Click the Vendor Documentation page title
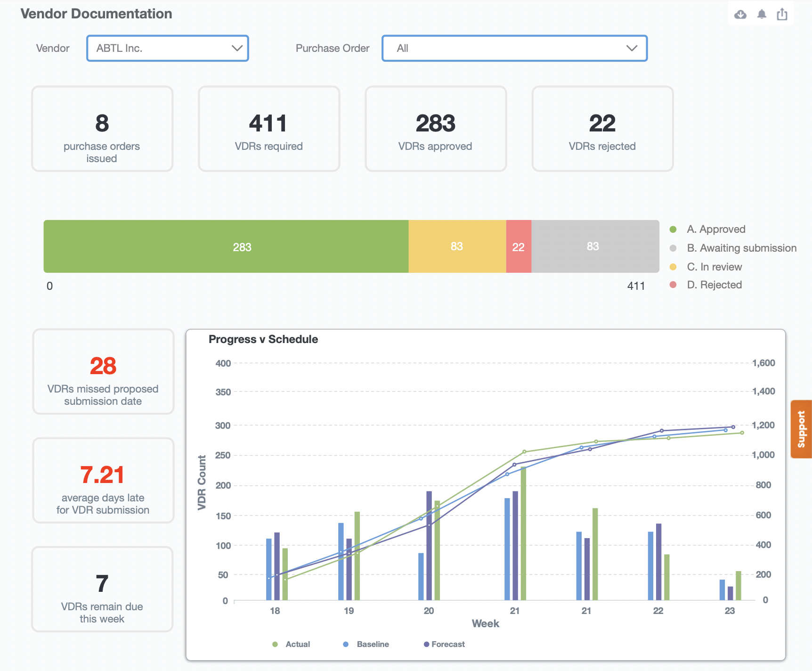Screen dimensions: 812x671 96,14
